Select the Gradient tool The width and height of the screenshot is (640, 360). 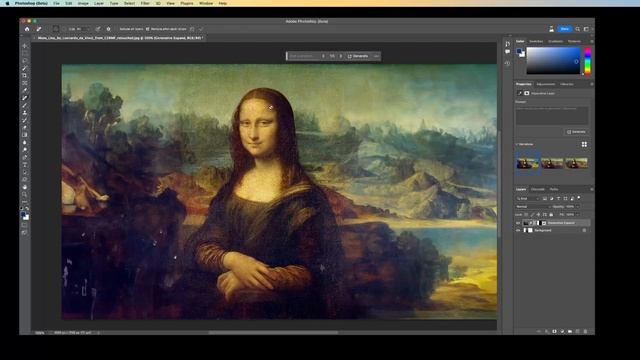(25, 135)
